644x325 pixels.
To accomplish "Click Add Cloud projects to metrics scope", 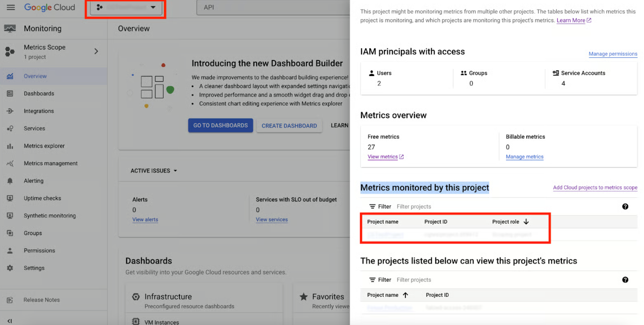I will (x=595, y=187).
